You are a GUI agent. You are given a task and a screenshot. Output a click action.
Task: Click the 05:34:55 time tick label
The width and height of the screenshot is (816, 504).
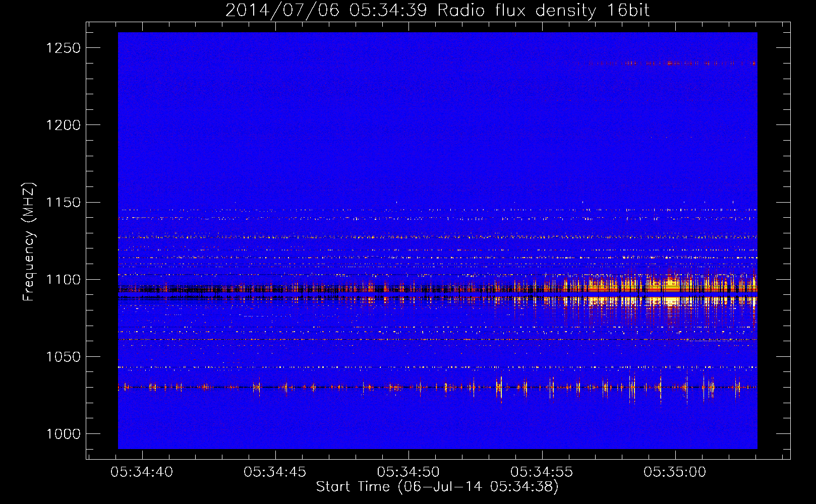pyautogui.click(x=542, y=472)
